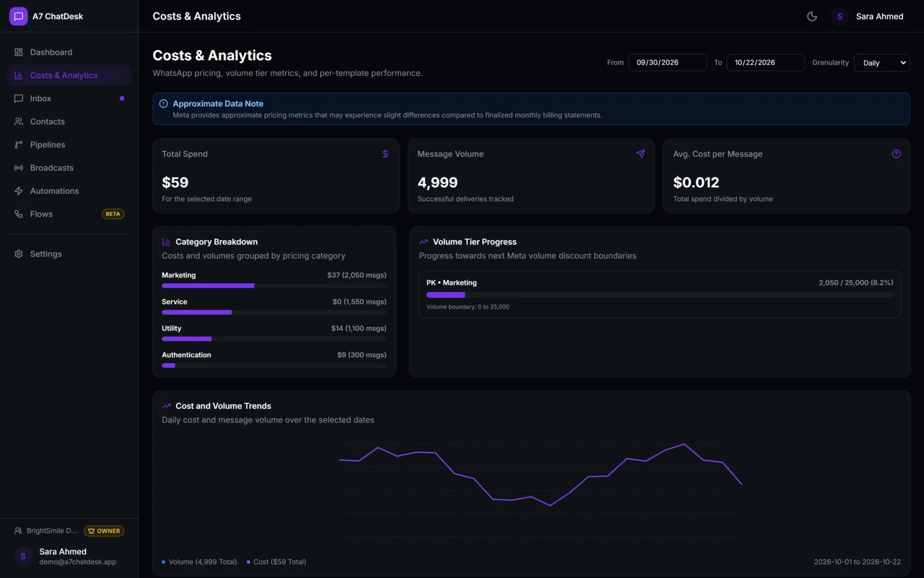Click the $37 (2,050 msgs) Marketing value

[x=357, y=275]
